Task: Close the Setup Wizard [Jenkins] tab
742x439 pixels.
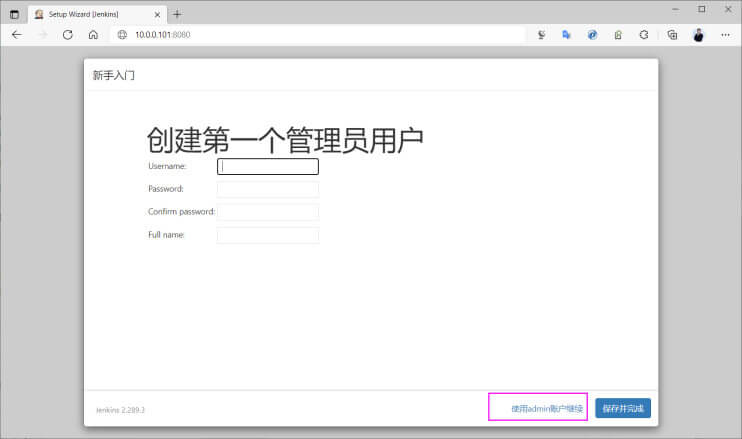Action: tap(157, 15)
